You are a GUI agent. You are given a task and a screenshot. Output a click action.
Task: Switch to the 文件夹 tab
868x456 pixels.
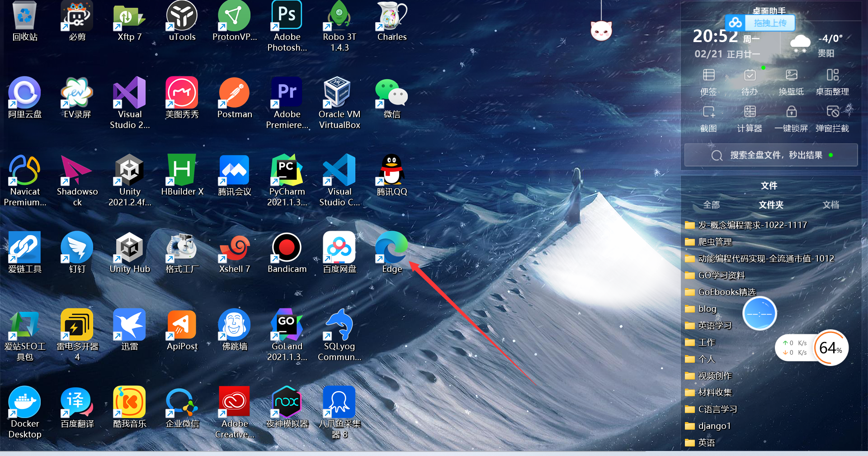[771, 204]
